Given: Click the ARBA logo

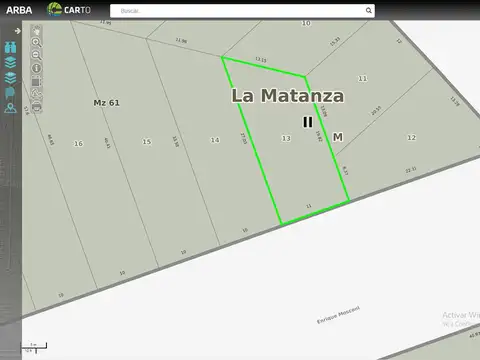Looking at the screenshot, I should (19, 10).
